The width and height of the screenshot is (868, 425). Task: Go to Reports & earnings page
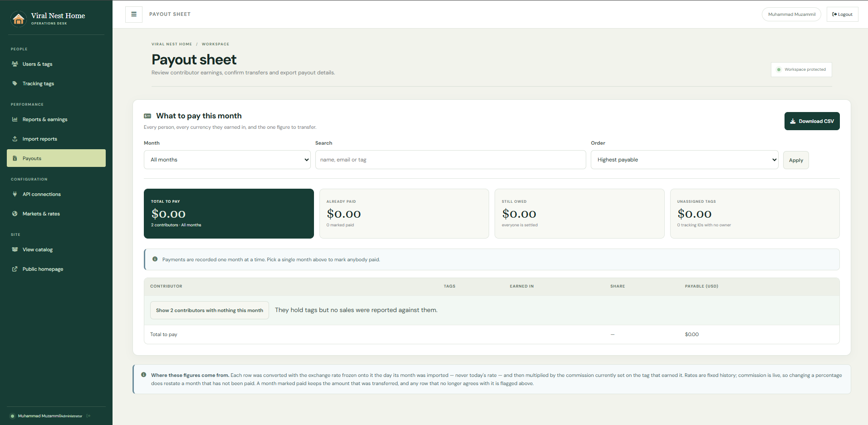pyautogui.click(x=56, y=119)
